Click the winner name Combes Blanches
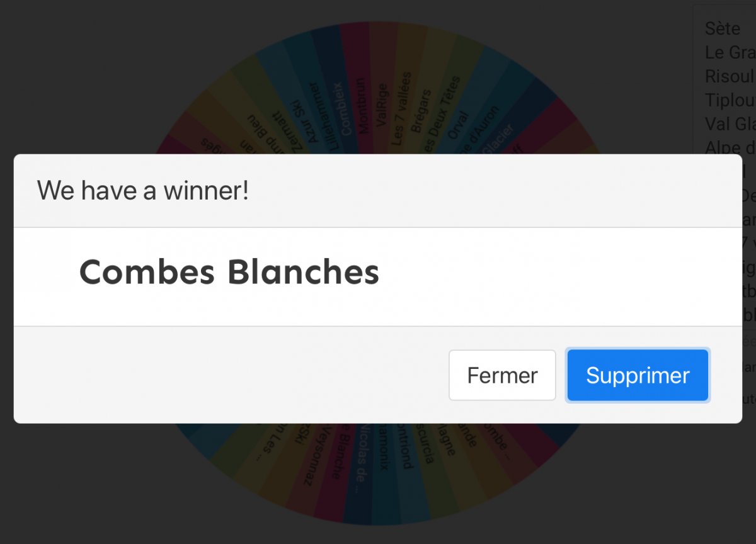The width and height of the screenshot is (756, 544). point(229,273)
